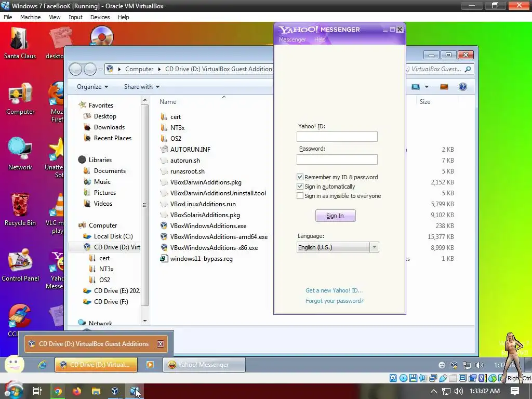Open Chrome on host taskbar
This screenshot has height=399, width=532.
coord(58,391)
